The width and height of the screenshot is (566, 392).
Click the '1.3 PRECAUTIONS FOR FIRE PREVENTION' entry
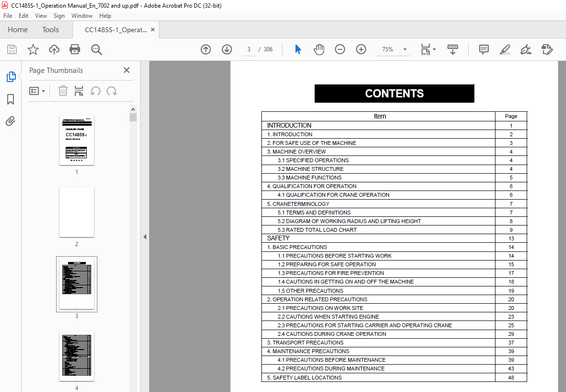coord(330,273)
